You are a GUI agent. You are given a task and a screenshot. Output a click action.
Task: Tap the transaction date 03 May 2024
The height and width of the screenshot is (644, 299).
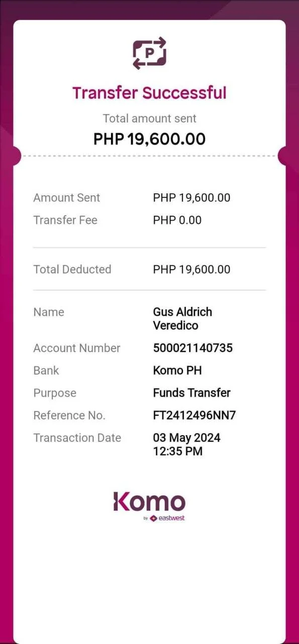(186, 438)
